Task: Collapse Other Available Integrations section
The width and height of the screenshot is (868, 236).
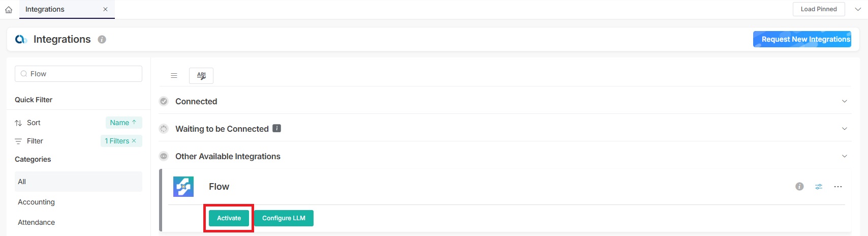Action: pos(845,156)
